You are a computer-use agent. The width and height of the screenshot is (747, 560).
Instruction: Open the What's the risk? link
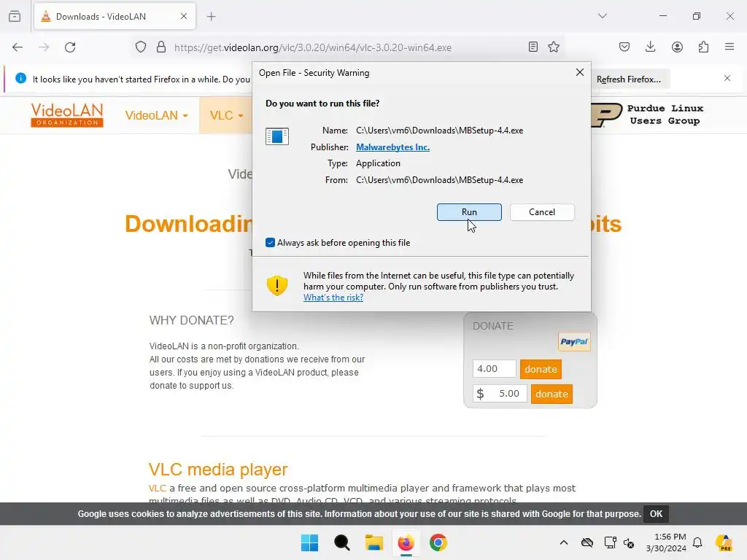click(333, 297)
